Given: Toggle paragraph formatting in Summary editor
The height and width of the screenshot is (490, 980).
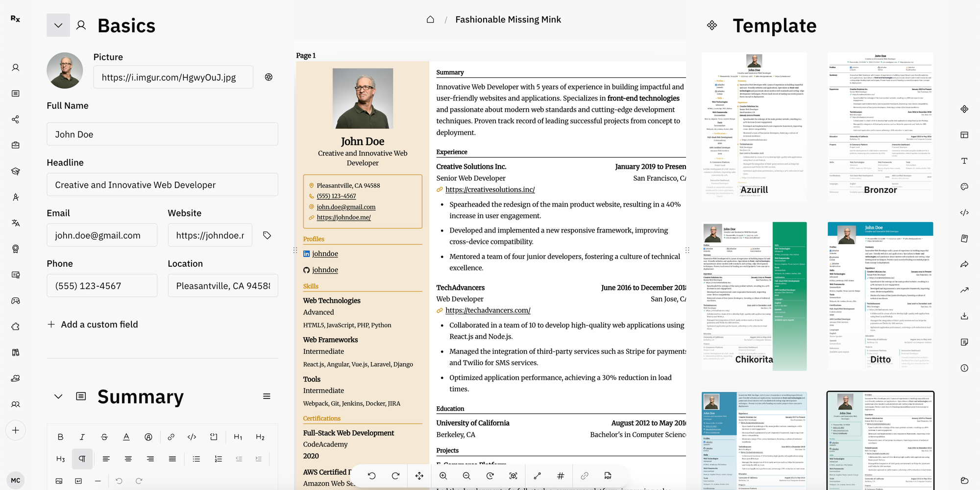Looking at the screenshot, I should (82, 459).
